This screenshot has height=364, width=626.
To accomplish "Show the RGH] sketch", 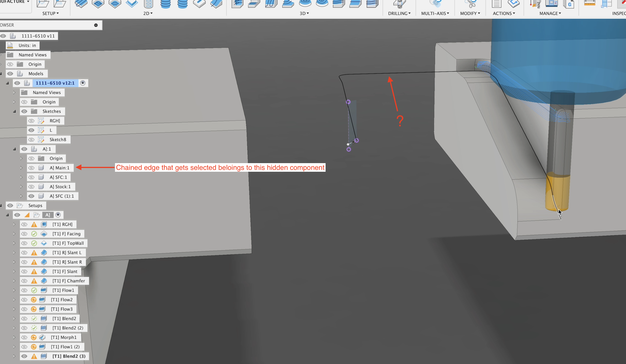I will coord(31,121).
